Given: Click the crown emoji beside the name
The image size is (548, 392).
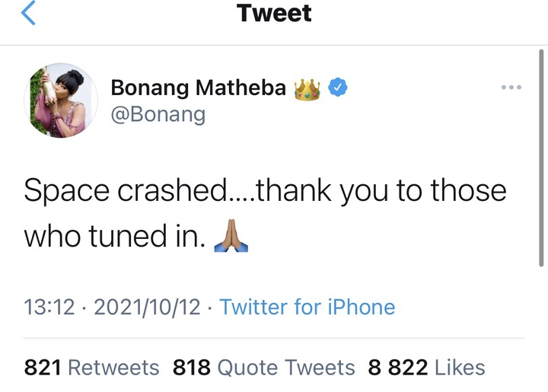Looking at the screenshot, I should point(307,90).
